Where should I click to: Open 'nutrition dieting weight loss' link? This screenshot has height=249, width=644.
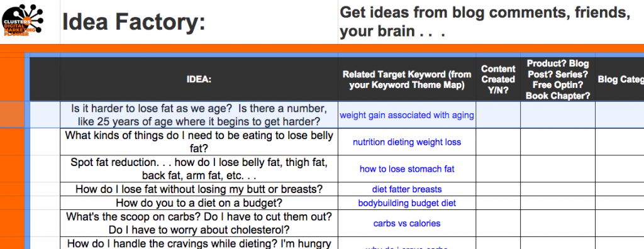click(x=407, y=142)
